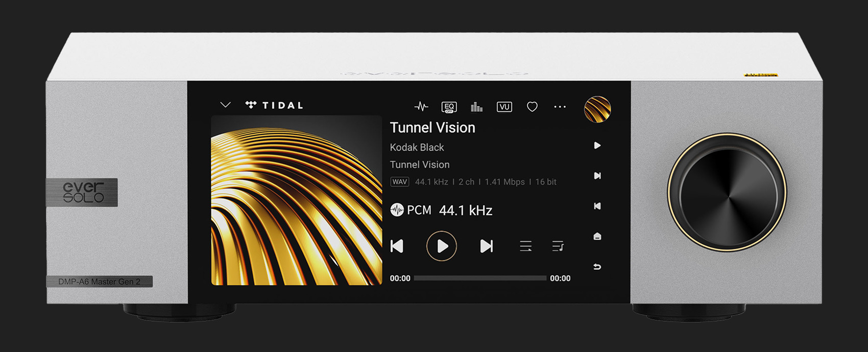
Task: Open the play queue list icon
Action: click(x=525, y=246)
